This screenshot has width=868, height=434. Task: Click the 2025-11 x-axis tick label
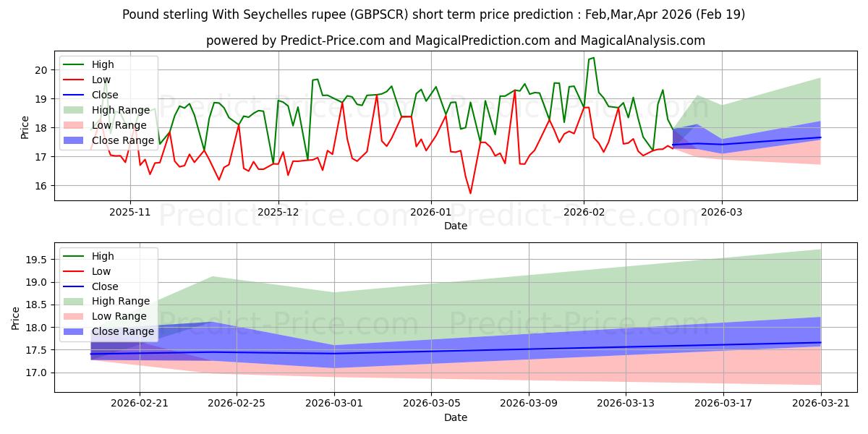coord(130,212)
